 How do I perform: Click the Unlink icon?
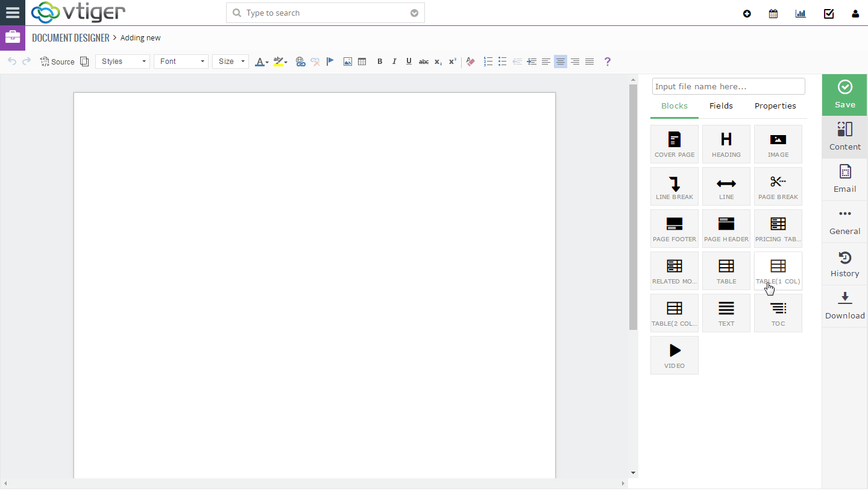point(315,62)
